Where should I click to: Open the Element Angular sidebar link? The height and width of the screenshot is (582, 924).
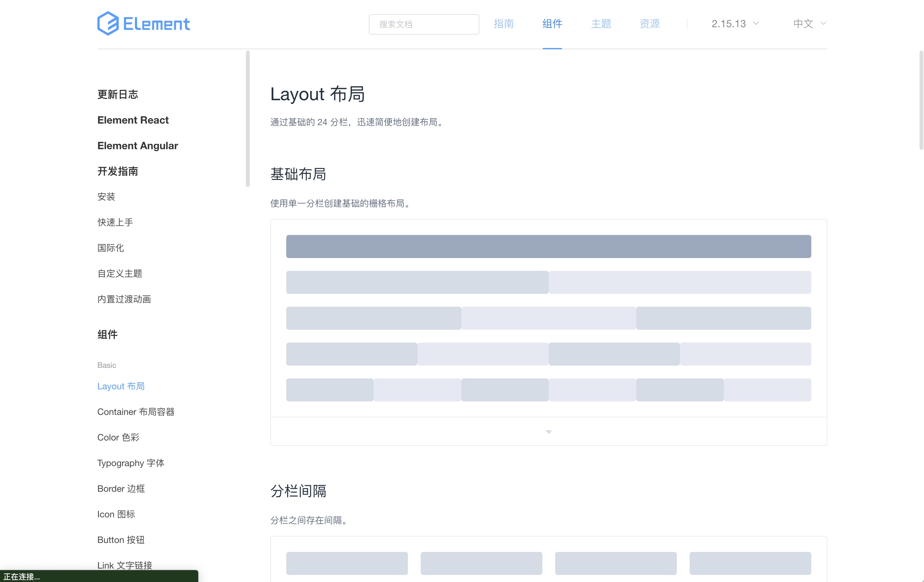(137, 146)
